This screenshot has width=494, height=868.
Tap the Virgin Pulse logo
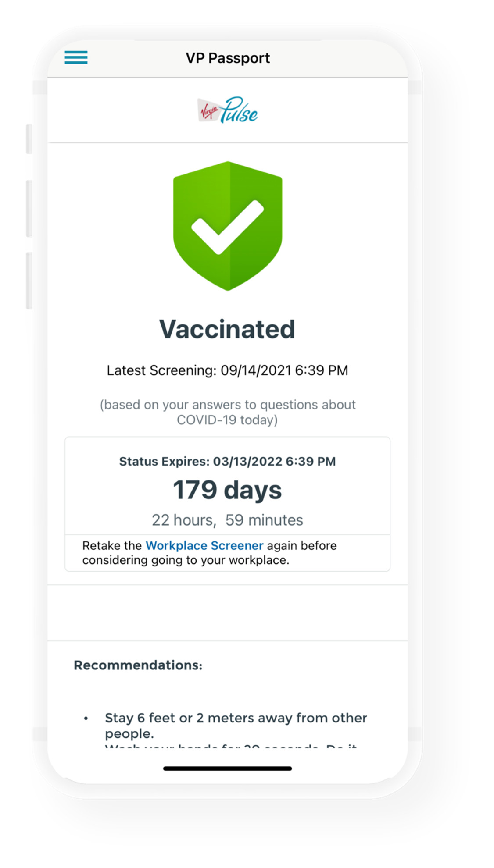click(227, 110)
